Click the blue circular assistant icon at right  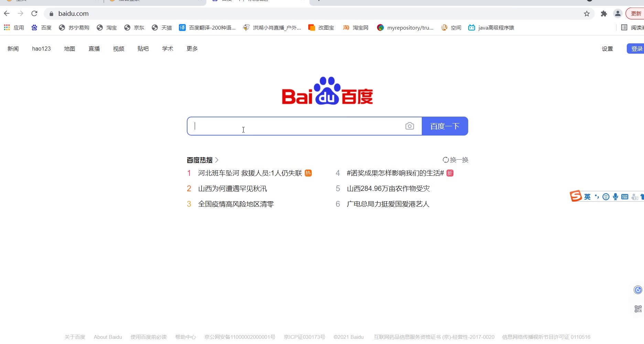click(x=638, y=290)
